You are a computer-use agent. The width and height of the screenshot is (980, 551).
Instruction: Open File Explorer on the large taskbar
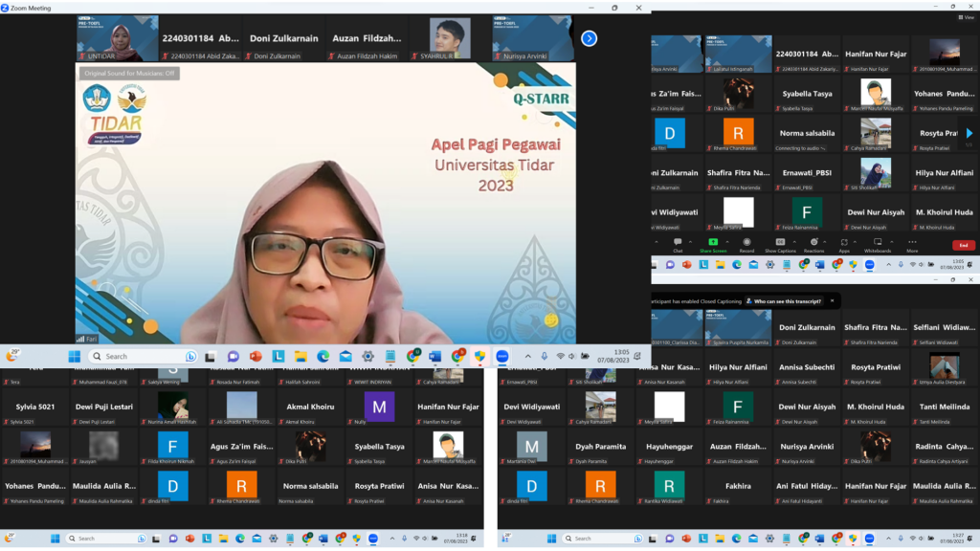click(301, 356)
